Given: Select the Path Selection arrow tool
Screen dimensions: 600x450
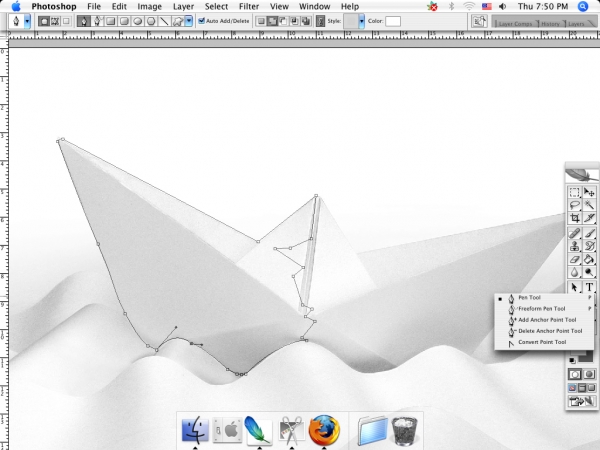Looking at the screenshot, I should (574, 287).
